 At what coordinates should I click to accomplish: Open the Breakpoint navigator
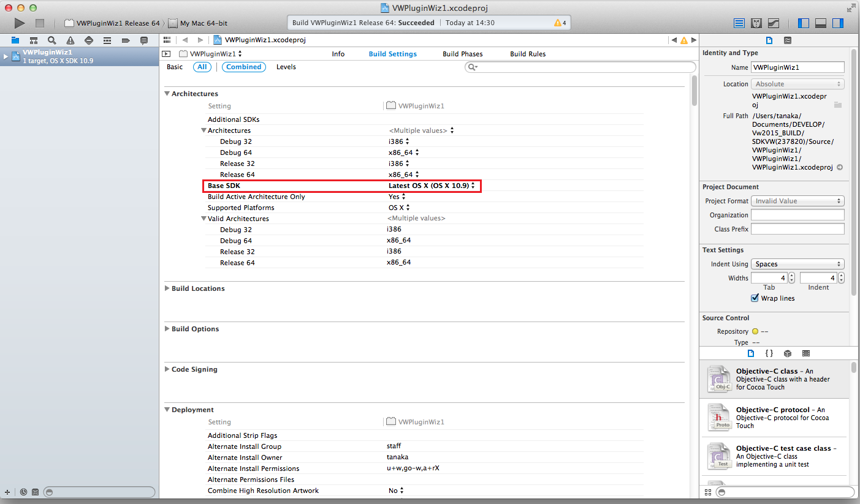126,40
